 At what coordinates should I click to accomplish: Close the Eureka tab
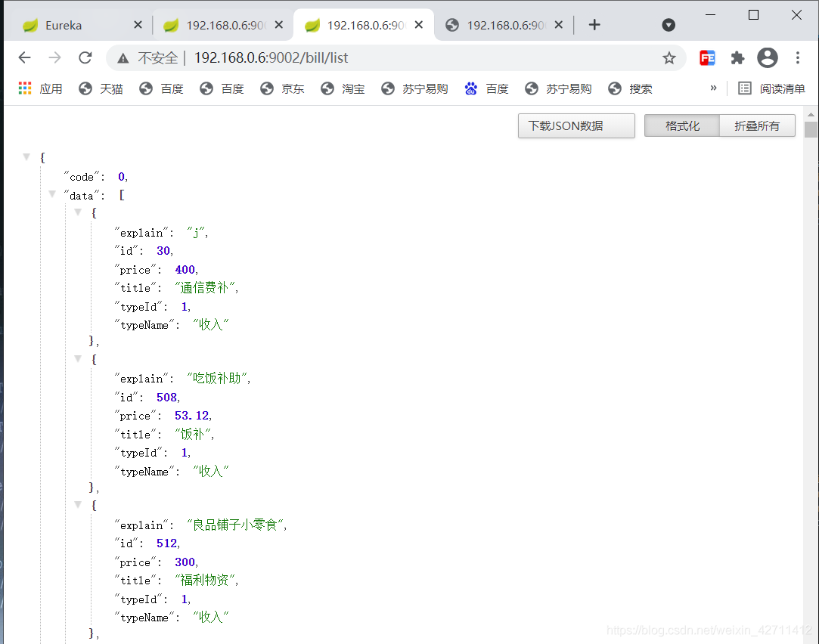[138, 25]
